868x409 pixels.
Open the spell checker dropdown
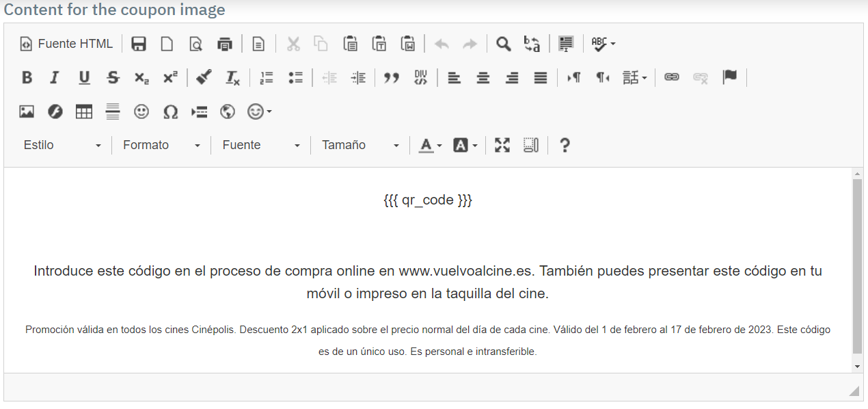pyautogui.click(x=603, y=44)
